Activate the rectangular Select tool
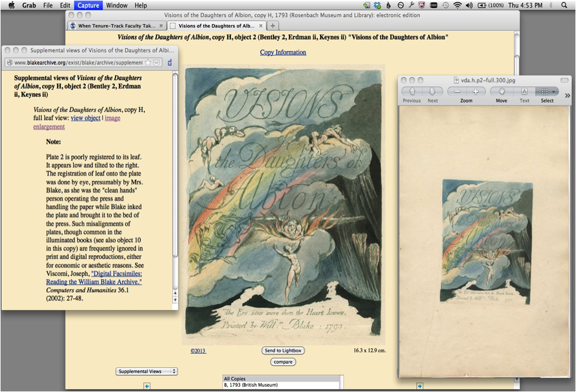 pos(544,91)
